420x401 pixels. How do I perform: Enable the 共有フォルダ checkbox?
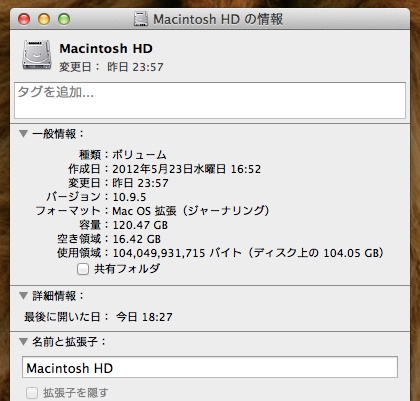tap(83, 269)
